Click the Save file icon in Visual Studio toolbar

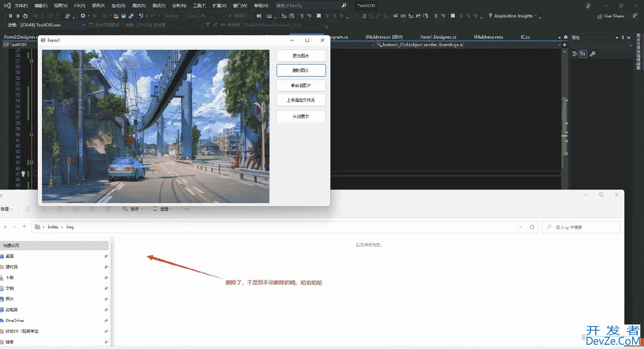coord(124,16)
